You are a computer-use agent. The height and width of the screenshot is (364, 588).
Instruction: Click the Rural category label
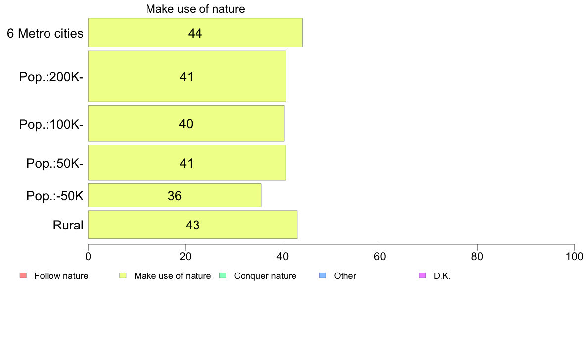coord(68,225)
